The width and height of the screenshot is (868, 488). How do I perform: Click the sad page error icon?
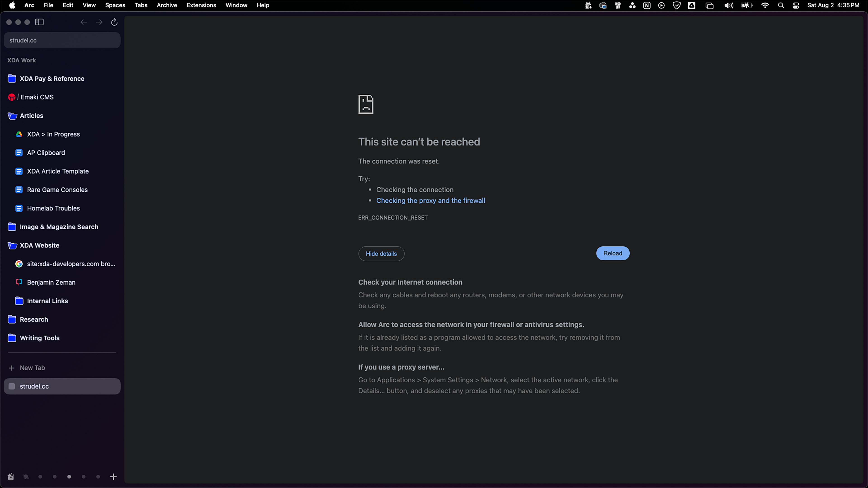[x=366, y=104]
